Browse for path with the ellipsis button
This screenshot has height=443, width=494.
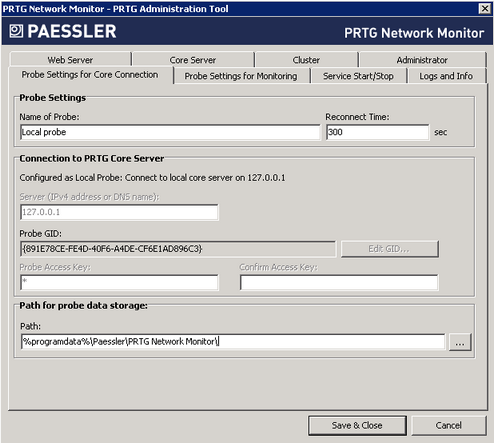(x=460, y=342)
